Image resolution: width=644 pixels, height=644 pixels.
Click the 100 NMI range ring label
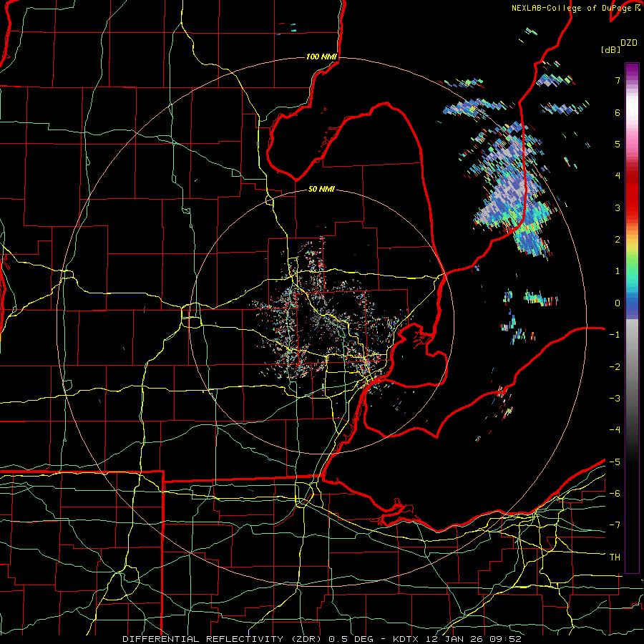point(321,57)
